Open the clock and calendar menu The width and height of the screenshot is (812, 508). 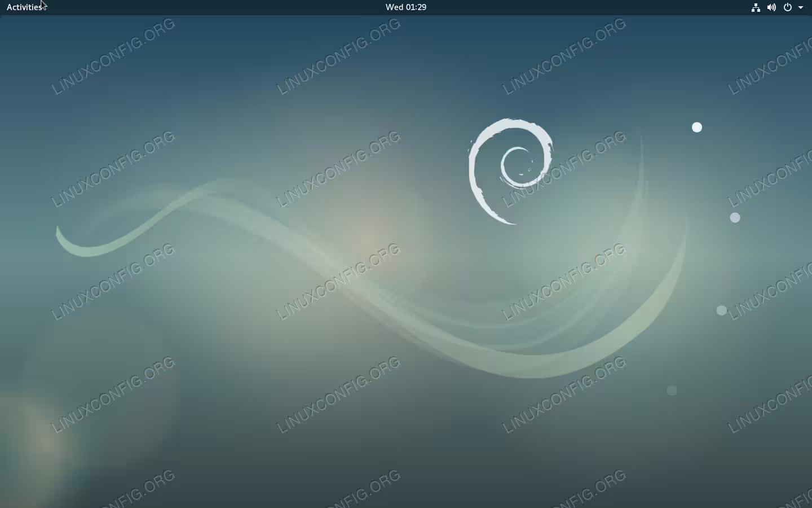[406, 7]
